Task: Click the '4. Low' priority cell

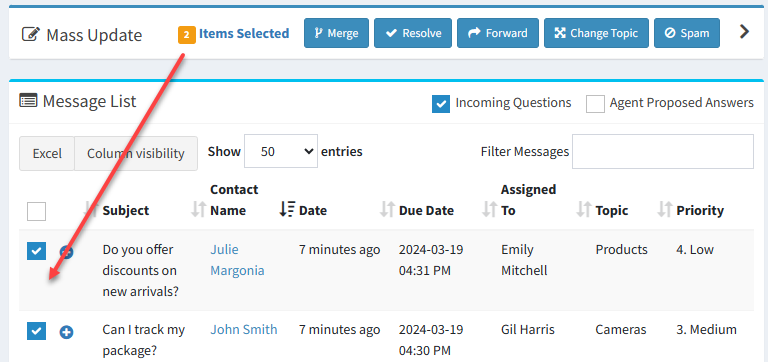Action: pyautogui.click(x=695, y=249)
